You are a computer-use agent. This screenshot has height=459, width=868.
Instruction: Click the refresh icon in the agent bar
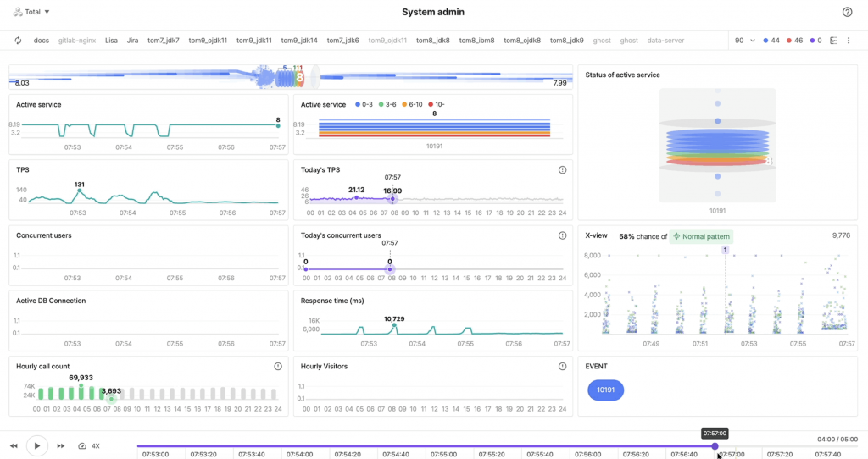tap(18, 41)
